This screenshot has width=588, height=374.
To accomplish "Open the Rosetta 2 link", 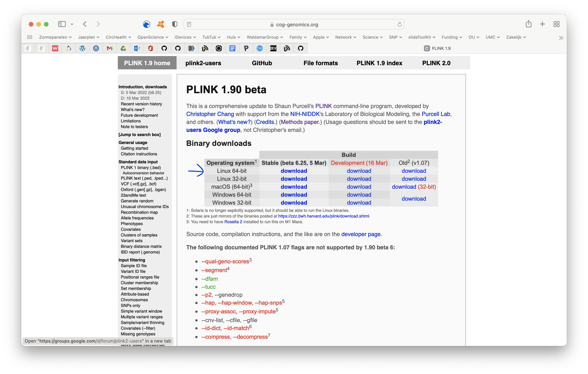I will 233,222.
